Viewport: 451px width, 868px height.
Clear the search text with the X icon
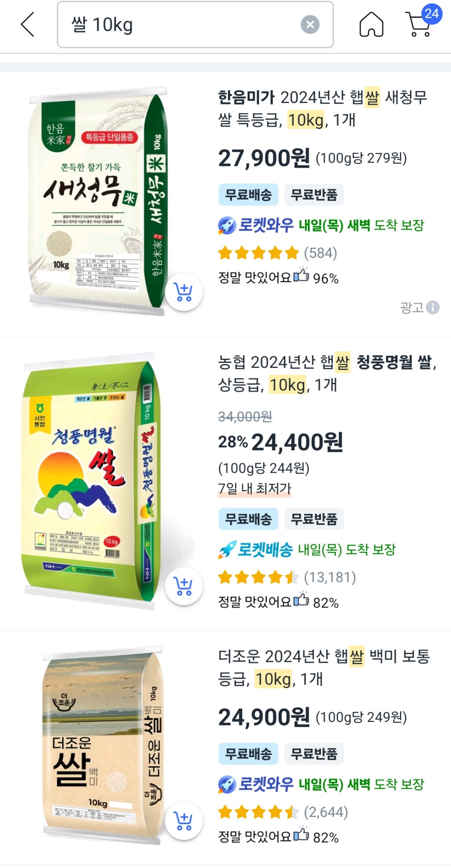310,24
